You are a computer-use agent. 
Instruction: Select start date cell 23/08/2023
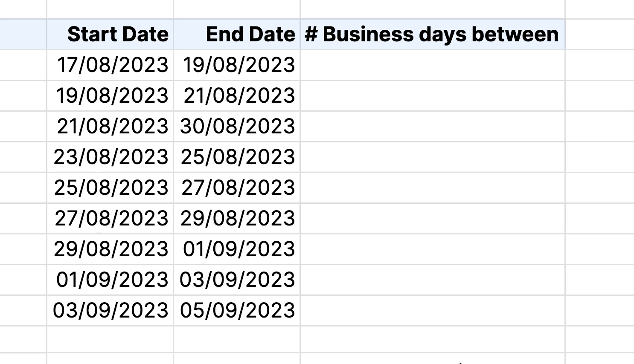coord(110,157)
